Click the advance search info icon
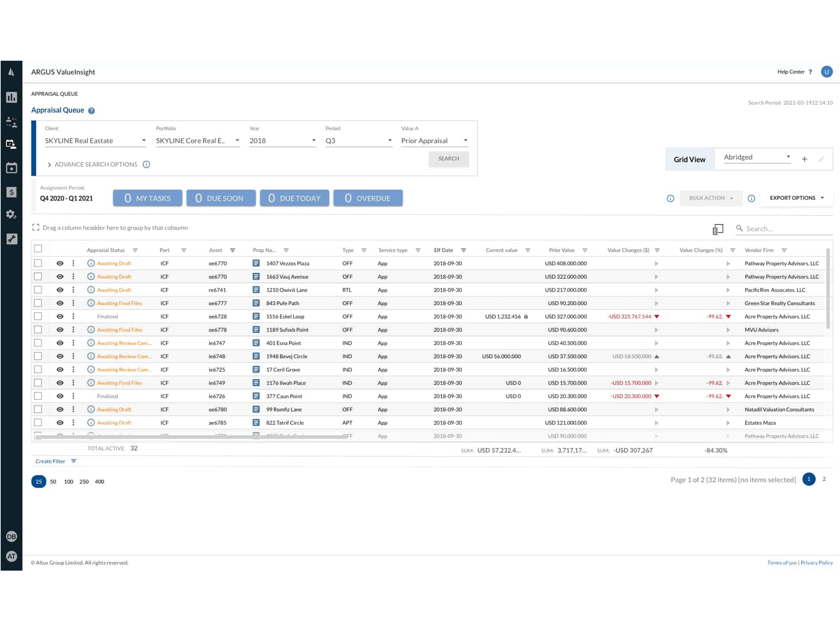 [x=146, y=164]
